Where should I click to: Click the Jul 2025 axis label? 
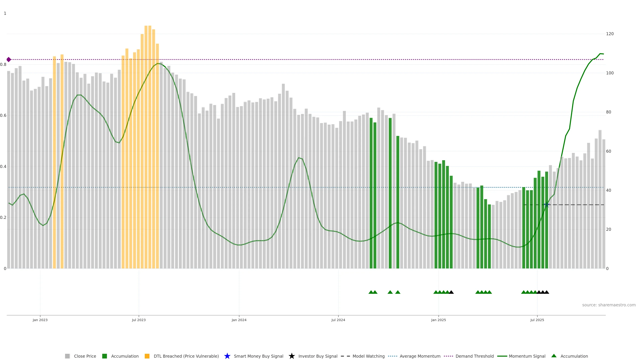tap(537, 320)
